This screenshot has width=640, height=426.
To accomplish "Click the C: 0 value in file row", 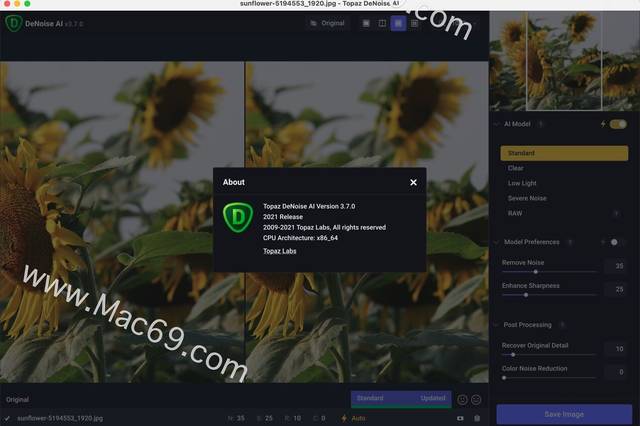I will click(319, 418).
